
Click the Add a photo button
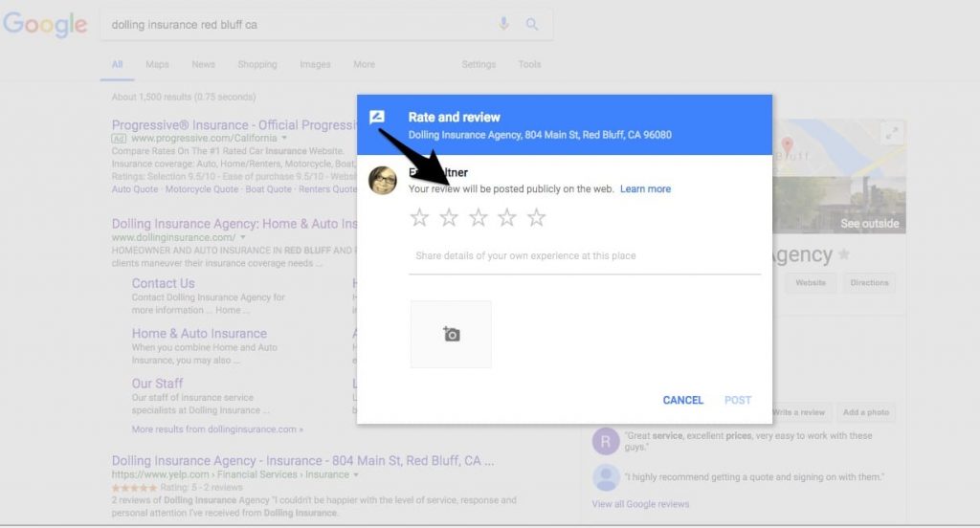pos(865,412)
